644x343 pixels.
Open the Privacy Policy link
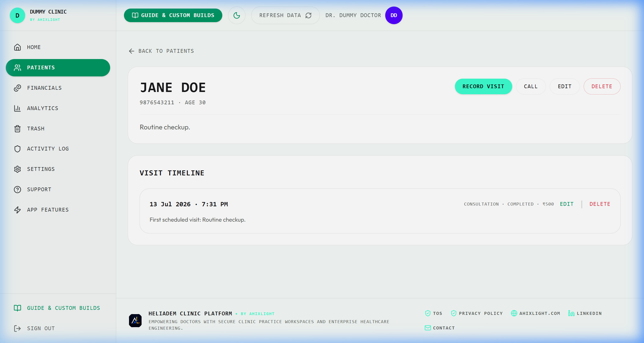coord(477,313)
